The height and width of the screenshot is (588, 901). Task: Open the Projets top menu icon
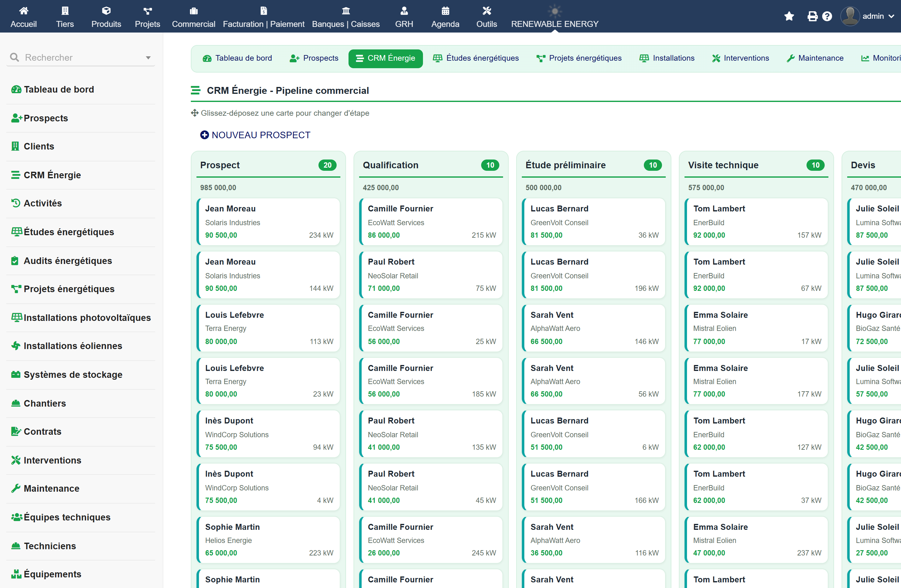(x=147, y=11)
